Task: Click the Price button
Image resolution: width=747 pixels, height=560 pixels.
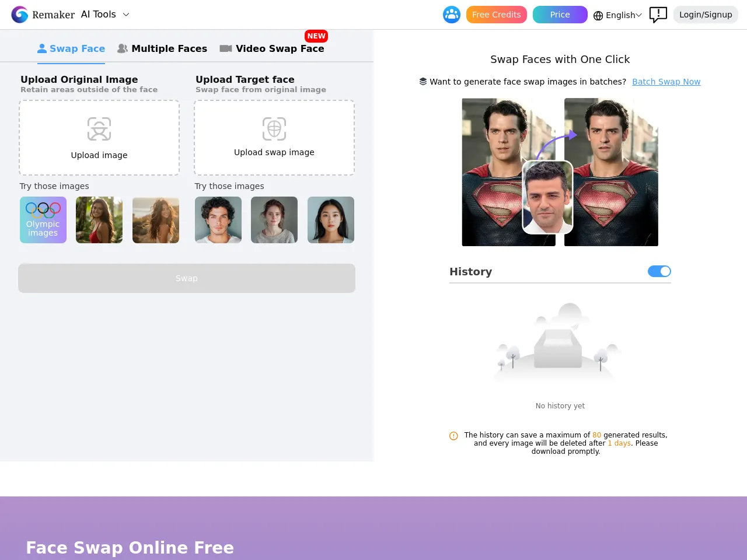Action: coord(560,15)
